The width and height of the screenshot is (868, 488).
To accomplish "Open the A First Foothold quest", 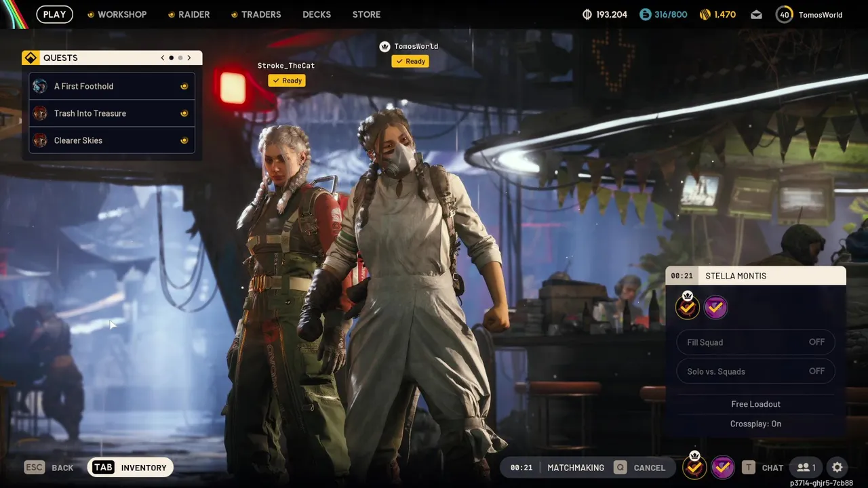I will (x=113, y=86).
